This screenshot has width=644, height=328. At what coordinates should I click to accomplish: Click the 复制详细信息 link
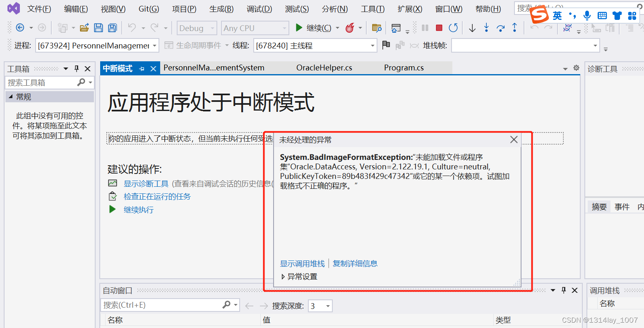(x=355, y=263)
